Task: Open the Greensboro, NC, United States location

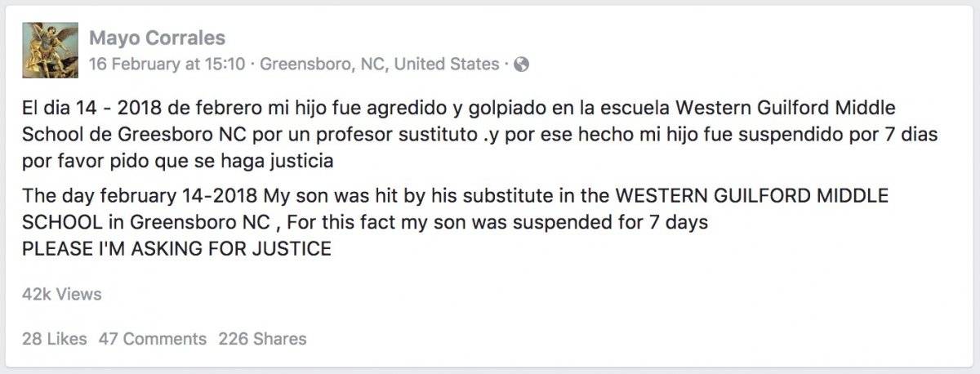Action: [379, 64]
